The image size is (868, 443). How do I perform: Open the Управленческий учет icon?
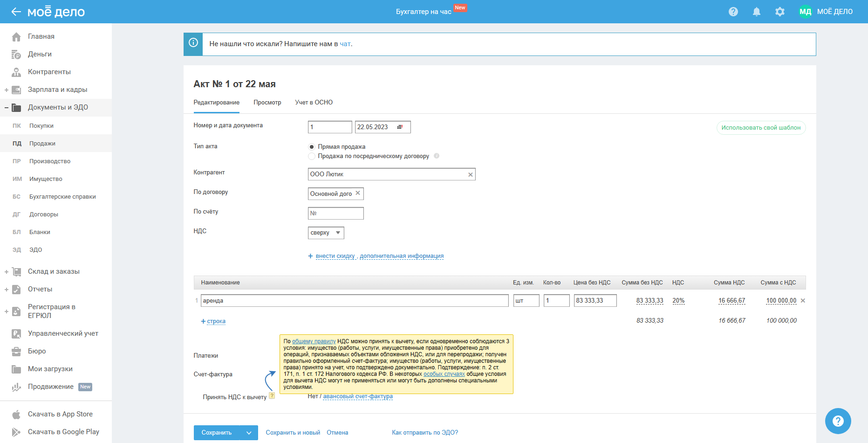(16, 333)
